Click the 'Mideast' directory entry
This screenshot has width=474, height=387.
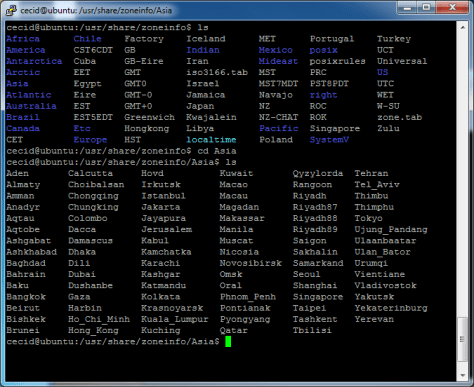pos(278,61)
